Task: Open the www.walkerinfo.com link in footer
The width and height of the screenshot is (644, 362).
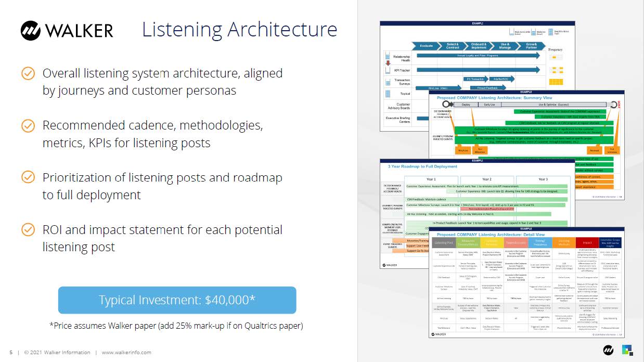Action: click(x=126, y=352)
